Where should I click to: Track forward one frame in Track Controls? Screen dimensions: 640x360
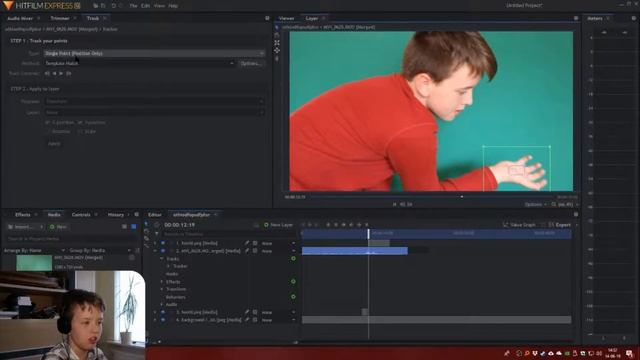(61, 73)
